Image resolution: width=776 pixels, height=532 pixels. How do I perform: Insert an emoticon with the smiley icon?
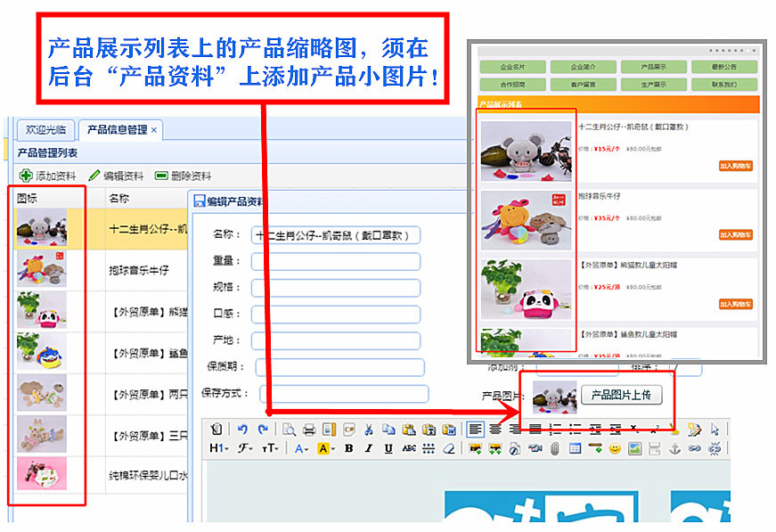[614, 448]
